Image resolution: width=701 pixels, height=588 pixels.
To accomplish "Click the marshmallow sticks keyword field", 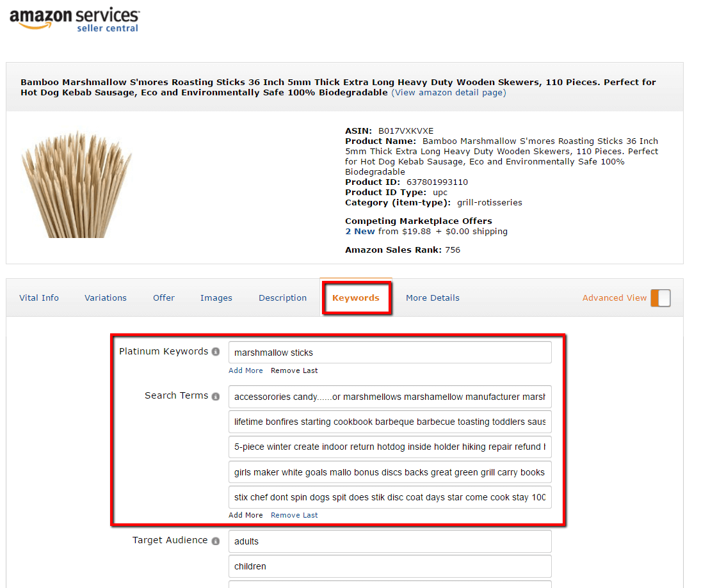I will click(389, 352).
